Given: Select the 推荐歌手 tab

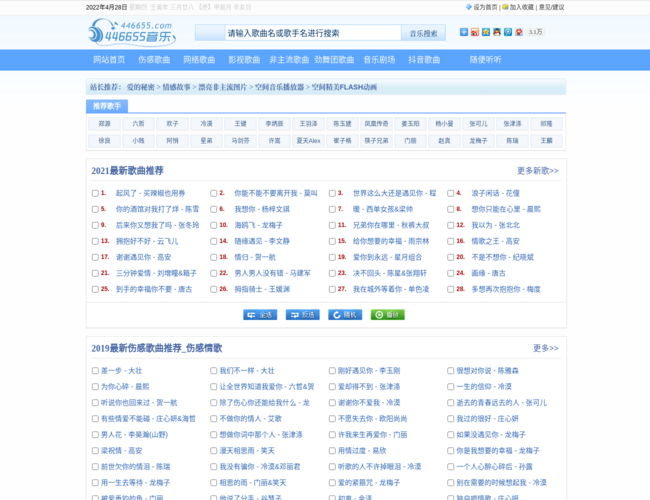Looking at the screenshot, I should point(107,106).
